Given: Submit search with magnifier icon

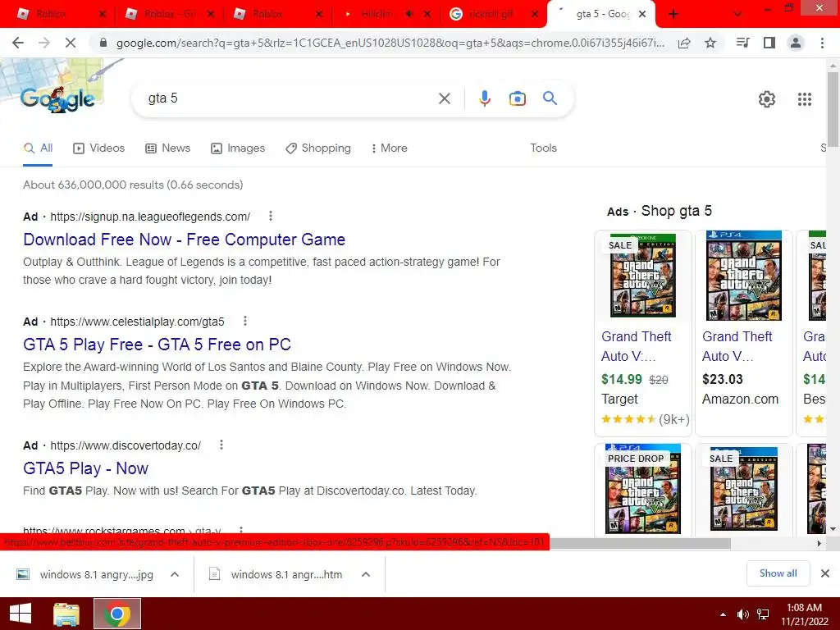Looking at the screenshot, I should click(x=550, y=98).
